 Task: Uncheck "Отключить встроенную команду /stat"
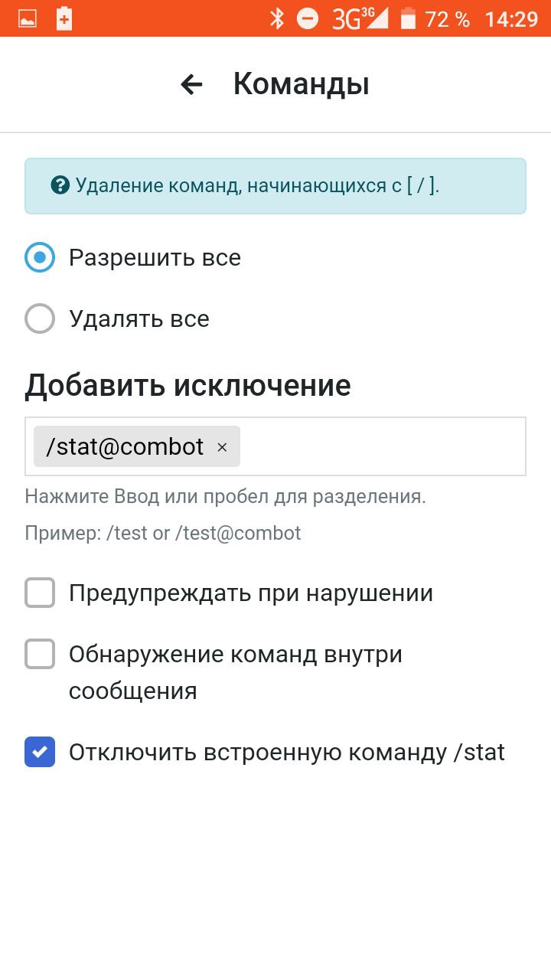point(40,752)
